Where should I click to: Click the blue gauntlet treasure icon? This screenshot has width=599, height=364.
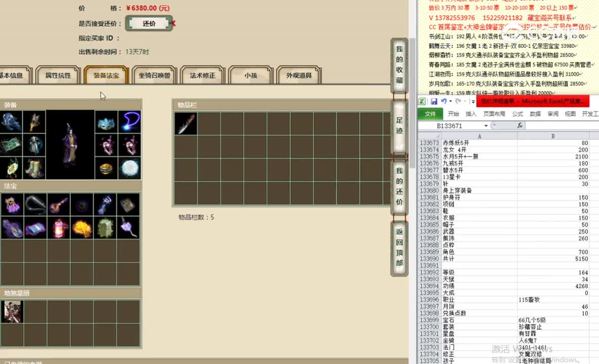click(105, 205)
